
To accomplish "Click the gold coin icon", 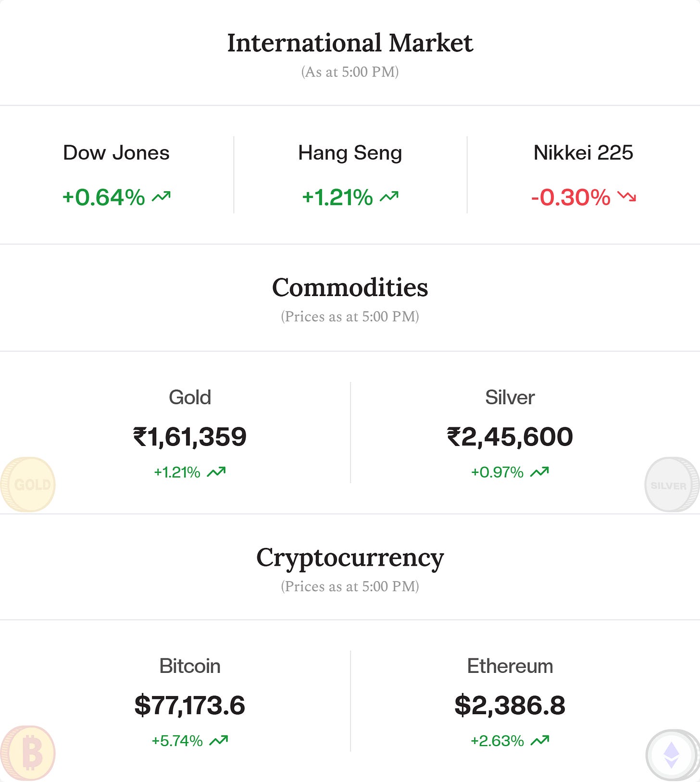I will (28, 484).
